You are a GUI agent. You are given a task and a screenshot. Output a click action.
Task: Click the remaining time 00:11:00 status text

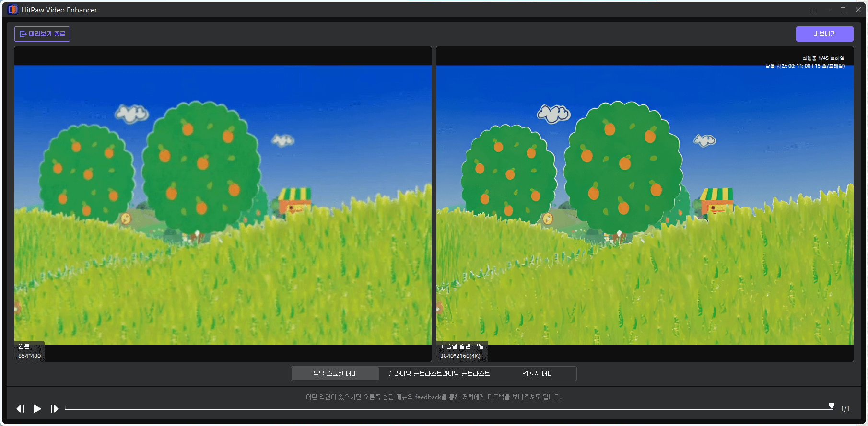coord(805,66)
